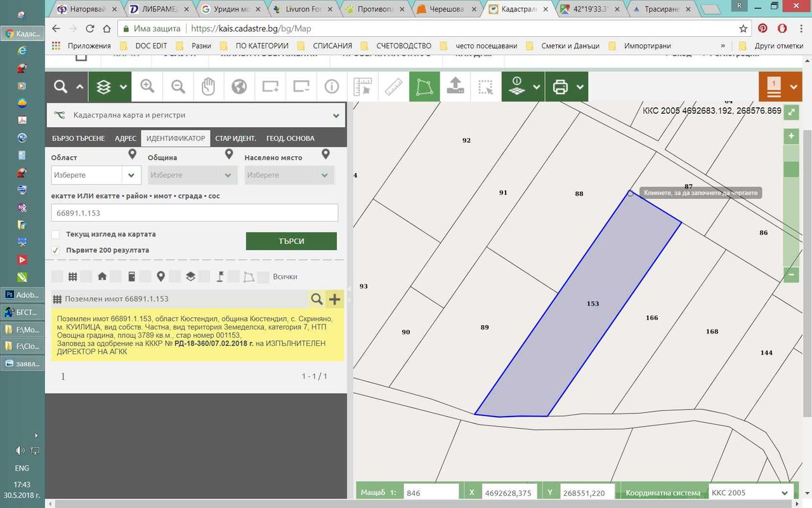Screen dimensions: 812x508
Task: Zoom to result Поземлен имот 66891.1.153
Action: click(316, 299)
